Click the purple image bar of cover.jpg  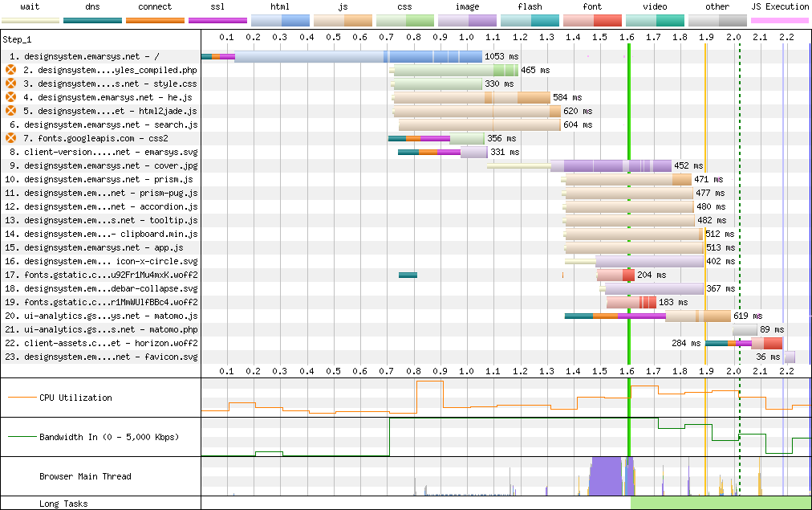pyautogui.click(x=611, y=166)
